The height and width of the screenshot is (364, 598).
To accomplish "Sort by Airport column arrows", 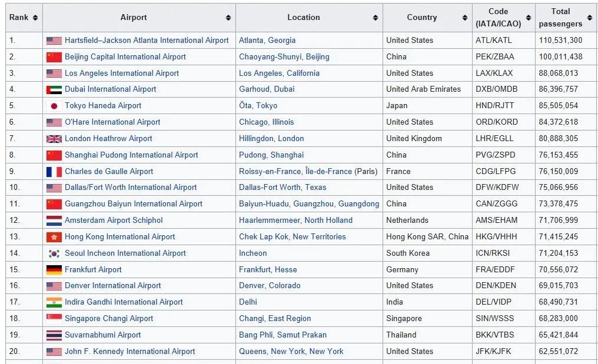I will pyautogui.click(x=228, y=18).
